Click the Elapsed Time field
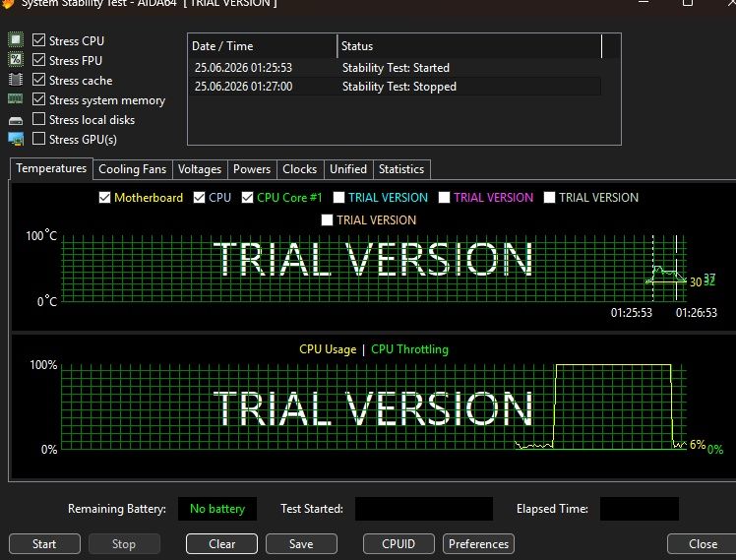Image resolution: width=736 pixels, height=560 pixels. click(x=640, y=509)
